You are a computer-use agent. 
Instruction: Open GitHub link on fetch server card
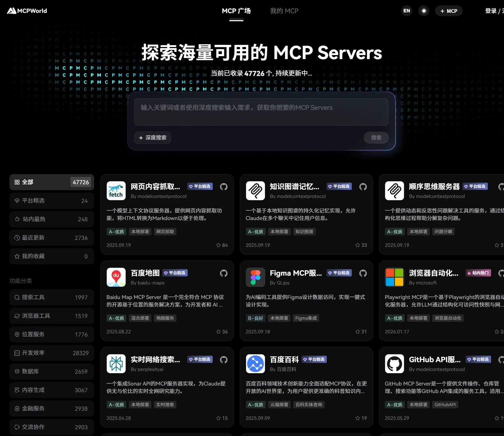(223, 187)
